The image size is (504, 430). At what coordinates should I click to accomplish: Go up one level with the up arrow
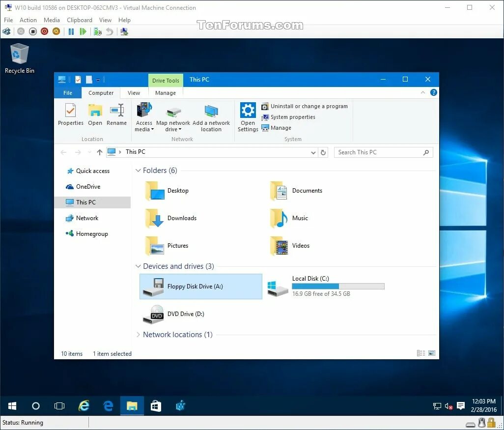[x=100, y=152]
